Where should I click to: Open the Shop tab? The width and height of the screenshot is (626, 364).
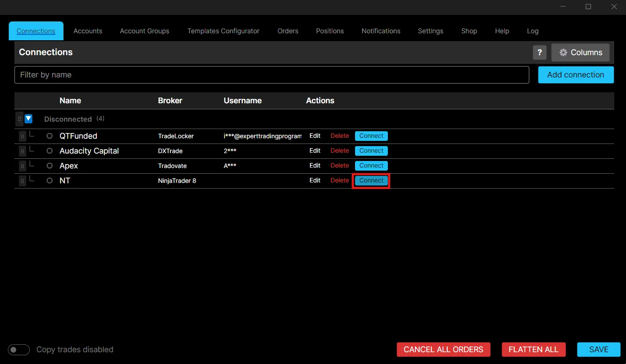[469, 31]
